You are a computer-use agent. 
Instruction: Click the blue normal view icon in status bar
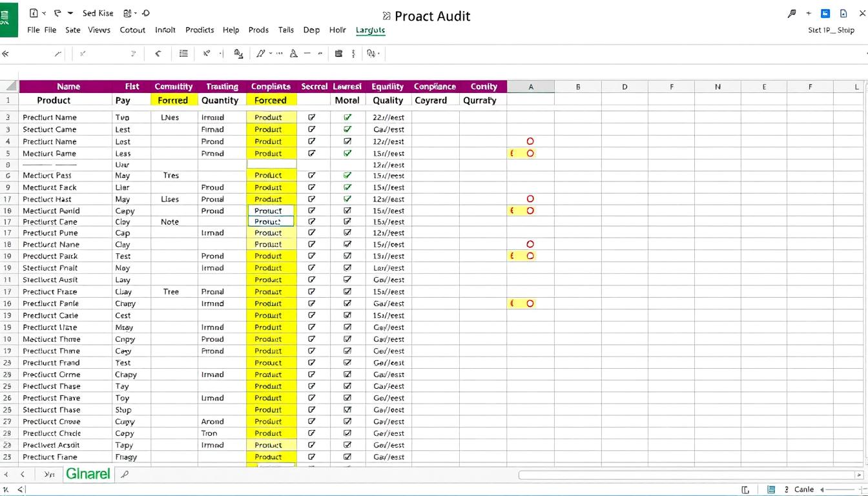[771, 490]
